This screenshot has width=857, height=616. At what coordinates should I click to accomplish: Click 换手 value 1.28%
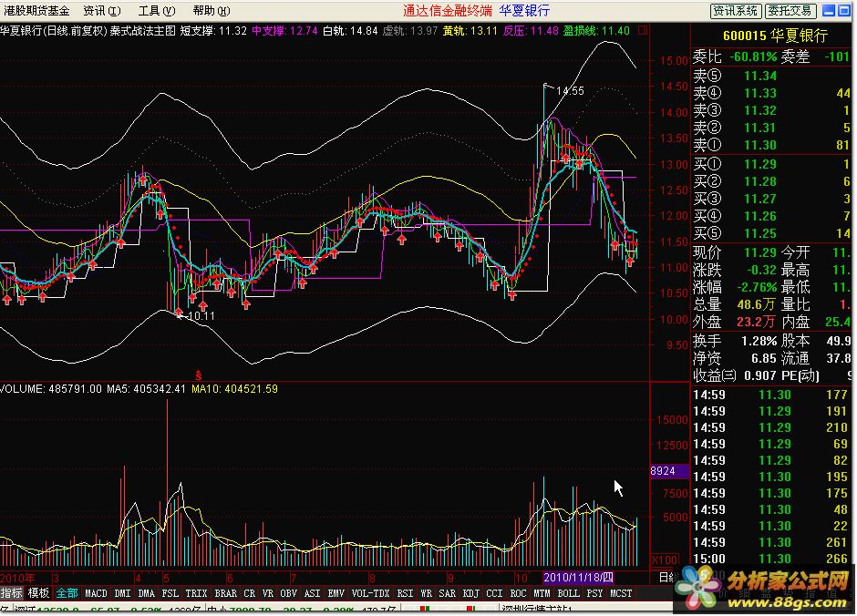[x=759, y=342]
